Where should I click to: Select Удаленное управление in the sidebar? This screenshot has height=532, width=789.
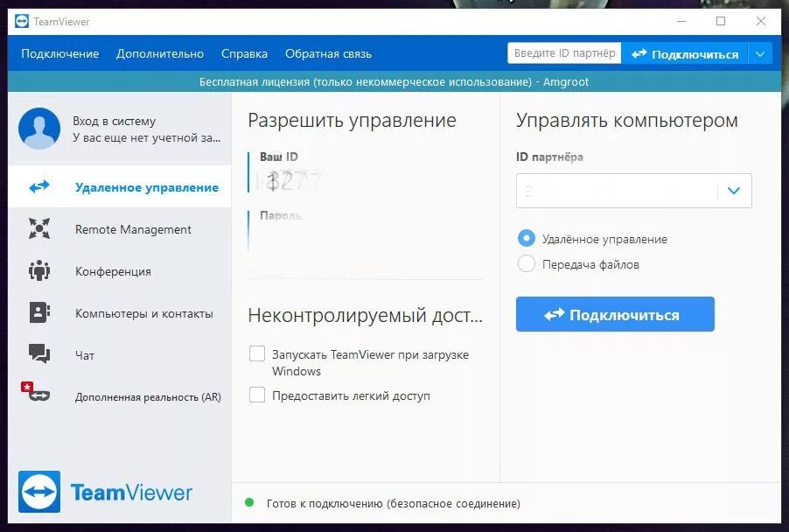[120, 186]
